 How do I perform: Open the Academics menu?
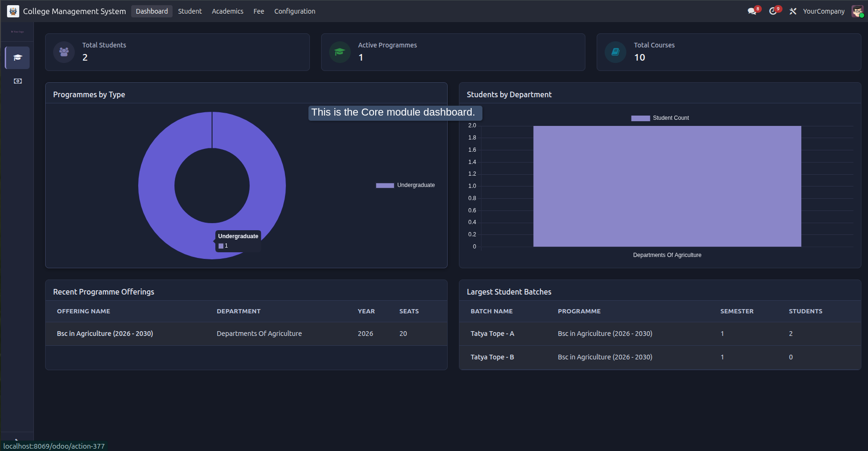tap(228, 11)
